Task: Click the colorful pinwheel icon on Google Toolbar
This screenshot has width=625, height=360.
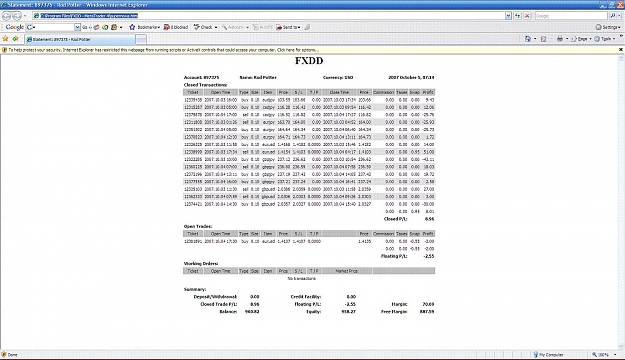Action: tap(105, 27)
